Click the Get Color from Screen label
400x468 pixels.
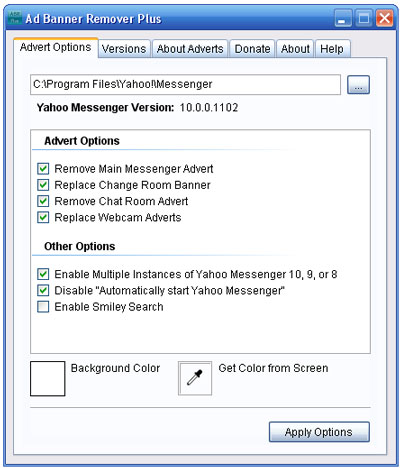point(273,368)
